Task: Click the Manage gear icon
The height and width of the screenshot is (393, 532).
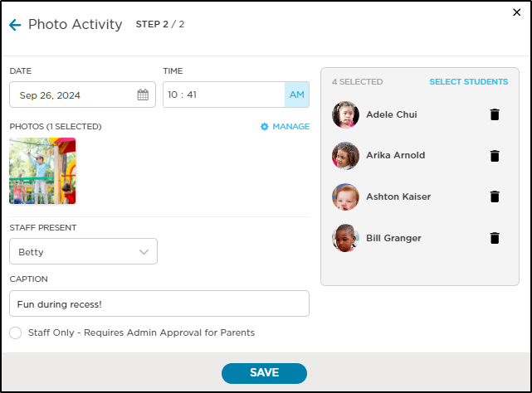Action: 264,127
